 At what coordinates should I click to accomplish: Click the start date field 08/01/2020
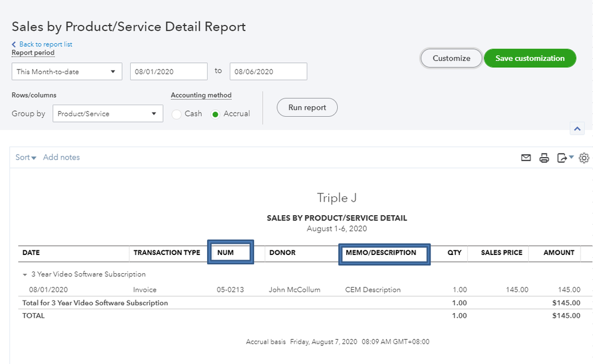169,72
